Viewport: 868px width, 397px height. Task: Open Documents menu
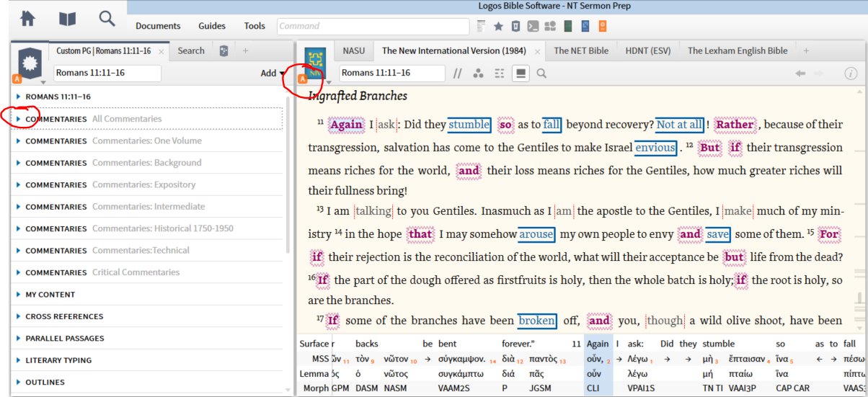click(x=158, y=26)
